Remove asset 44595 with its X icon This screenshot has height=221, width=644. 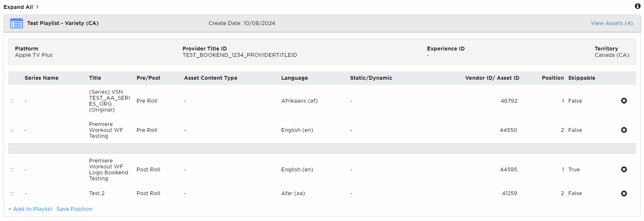pyautogui.click(x=624, y=169)
